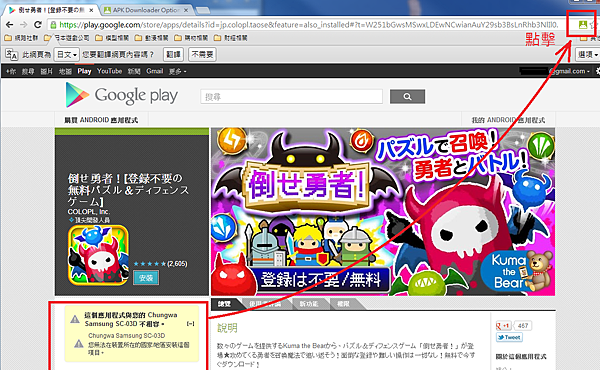Click the Tweet button
600x370 pixels.
[x=509, y=337]
